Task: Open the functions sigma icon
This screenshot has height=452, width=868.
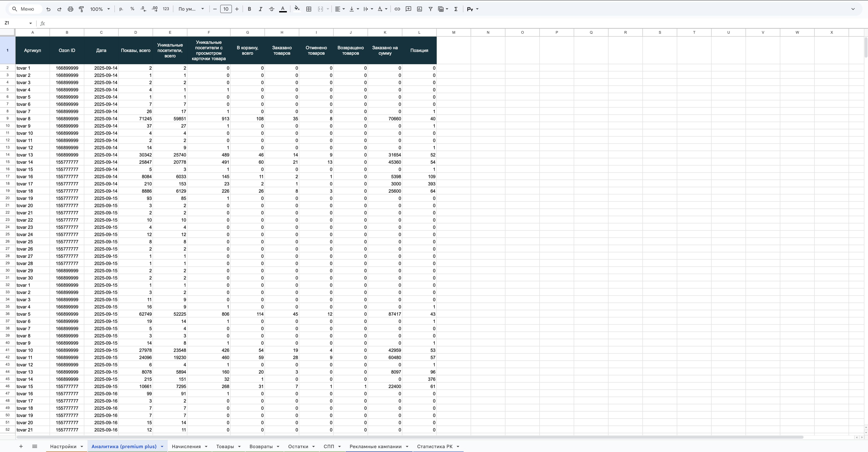Action: click(x=456, y=9)
